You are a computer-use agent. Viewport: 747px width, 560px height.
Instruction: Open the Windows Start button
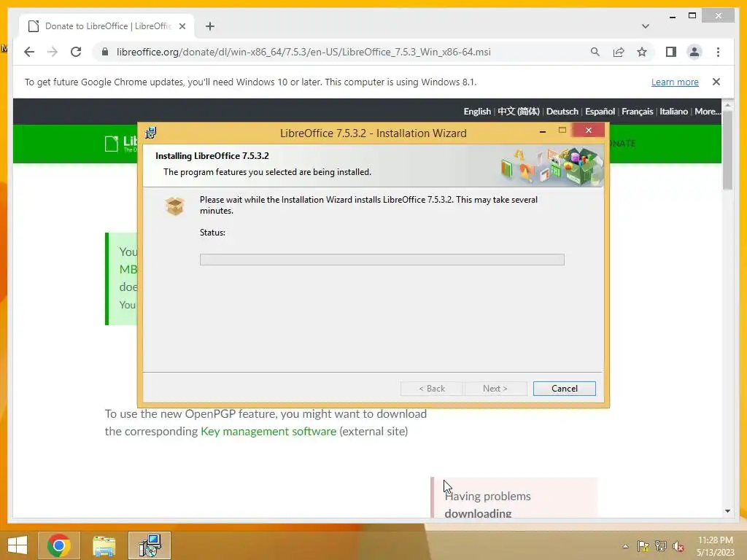(x=18, y=545)
